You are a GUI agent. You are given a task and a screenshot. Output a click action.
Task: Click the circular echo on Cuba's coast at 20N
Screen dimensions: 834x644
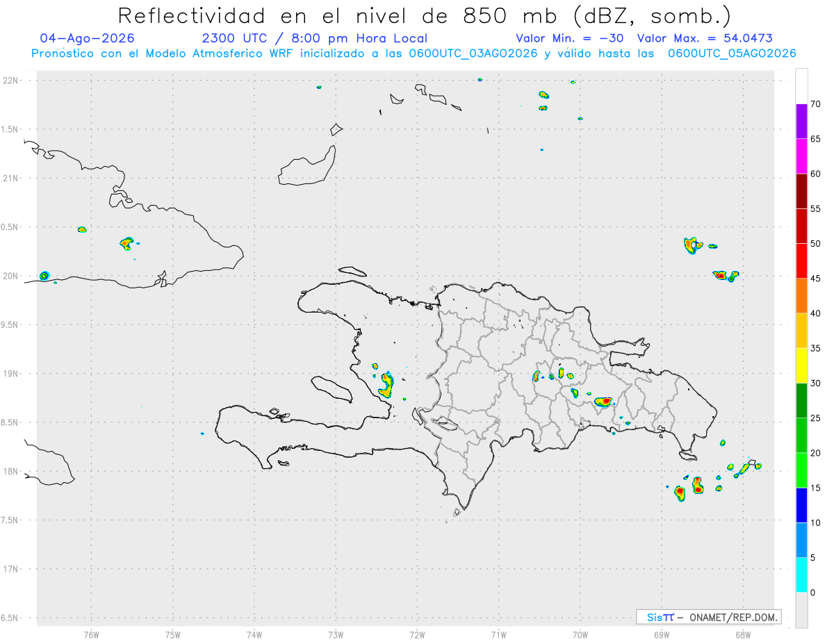(44, 276)
